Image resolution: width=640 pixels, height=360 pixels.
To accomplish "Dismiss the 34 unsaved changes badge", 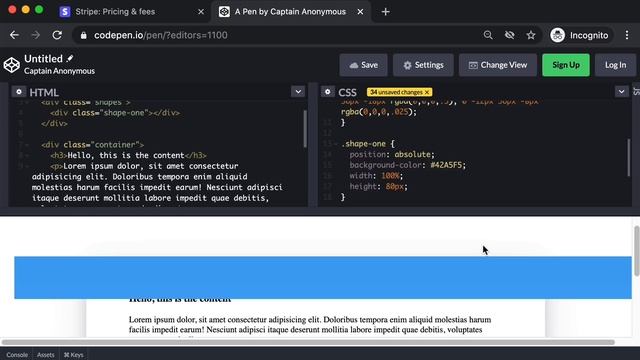I will tap(427, 92).
